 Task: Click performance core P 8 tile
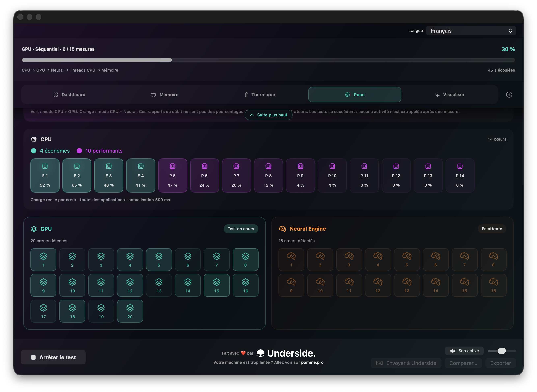(x=268, y=175)
